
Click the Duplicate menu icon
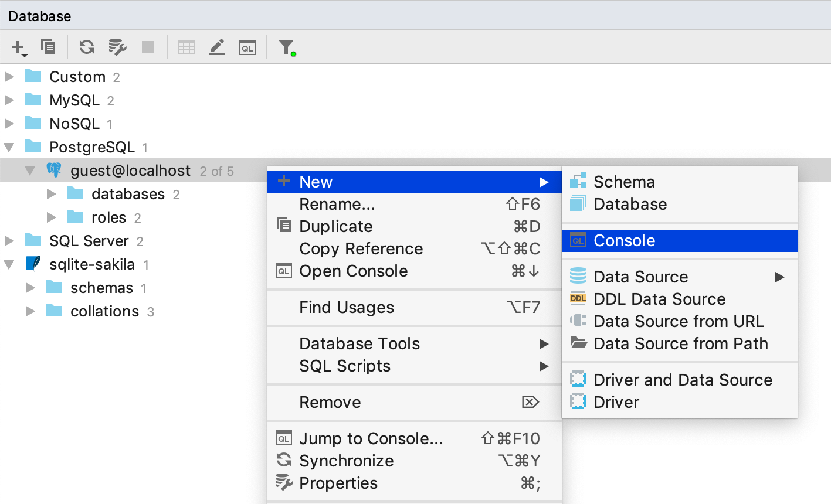(x=284, y=224)
